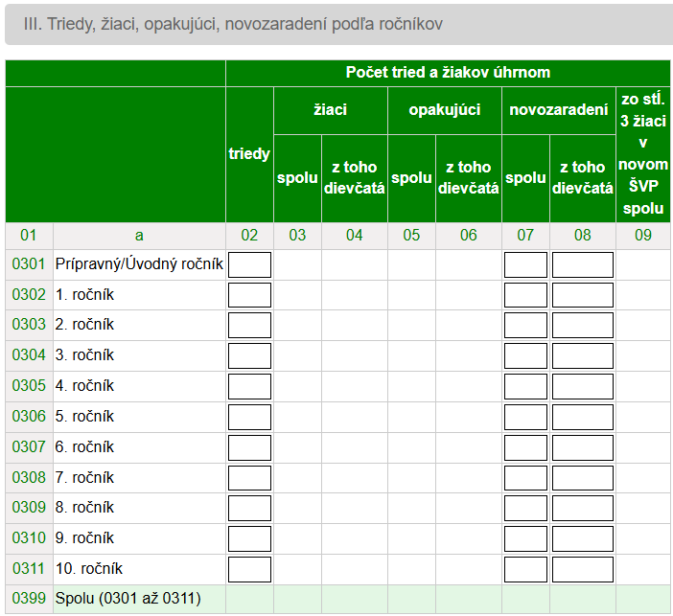673x616 pixels.
Task: Click triedy input in 4. ročník row
Action: [x=249, y=386]
